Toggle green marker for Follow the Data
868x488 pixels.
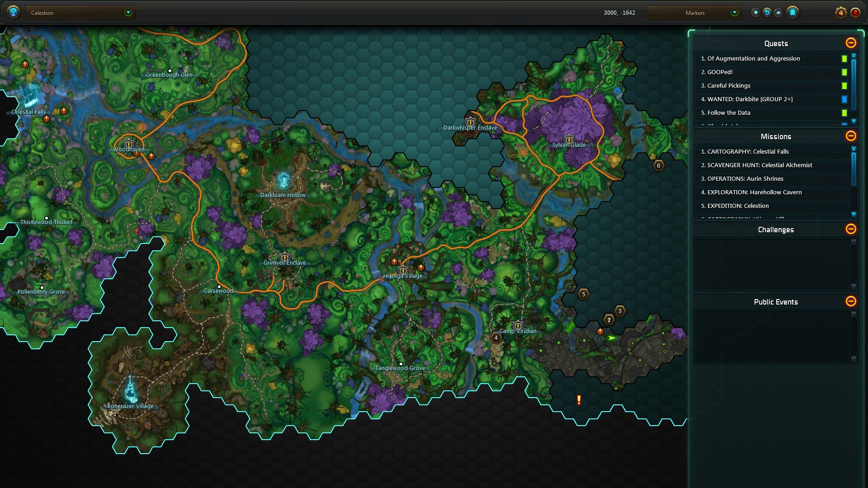click(x=844, y=113)
